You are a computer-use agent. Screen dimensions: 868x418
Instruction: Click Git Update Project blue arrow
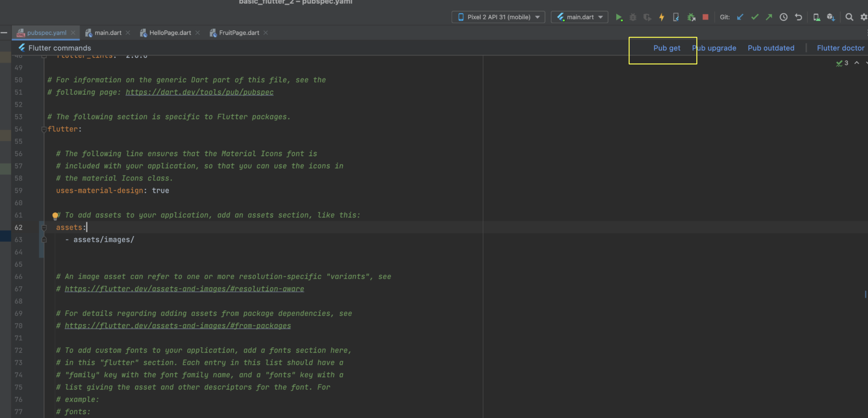point(740,17)
